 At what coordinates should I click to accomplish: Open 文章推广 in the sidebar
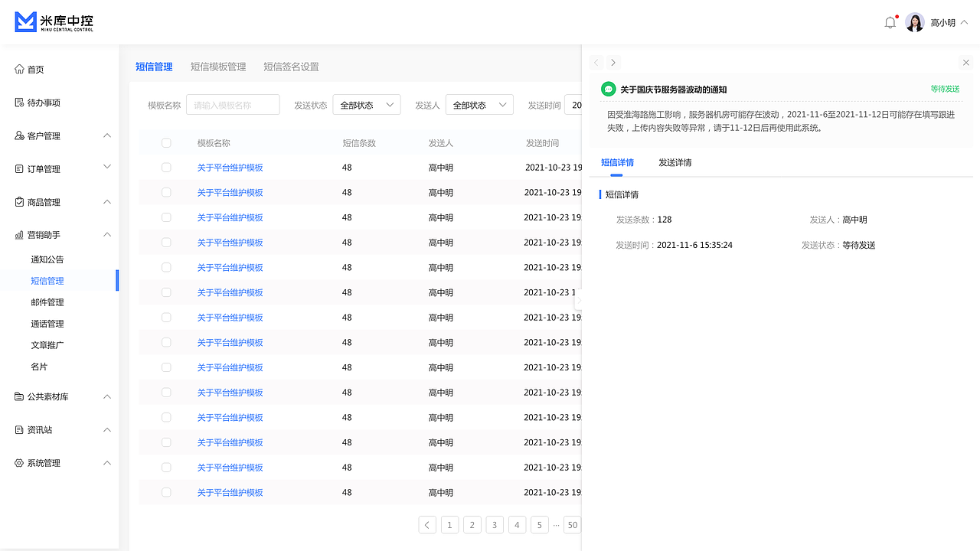pyautogui.click(x=47, y=345)
